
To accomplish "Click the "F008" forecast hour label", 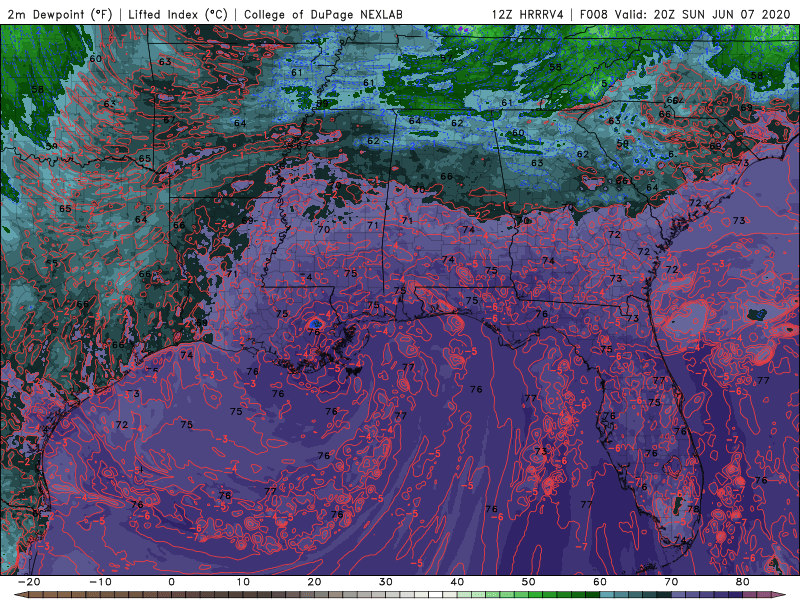I will click(x=594, y=14).
